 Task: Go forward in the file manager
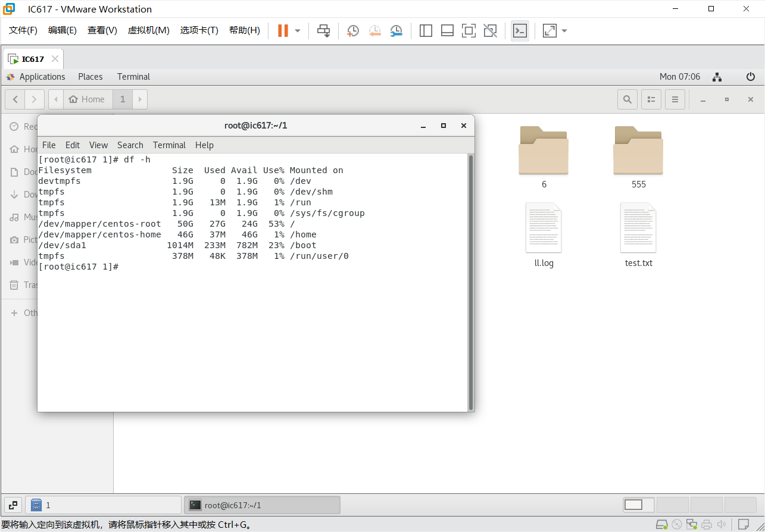click(34, 99)
